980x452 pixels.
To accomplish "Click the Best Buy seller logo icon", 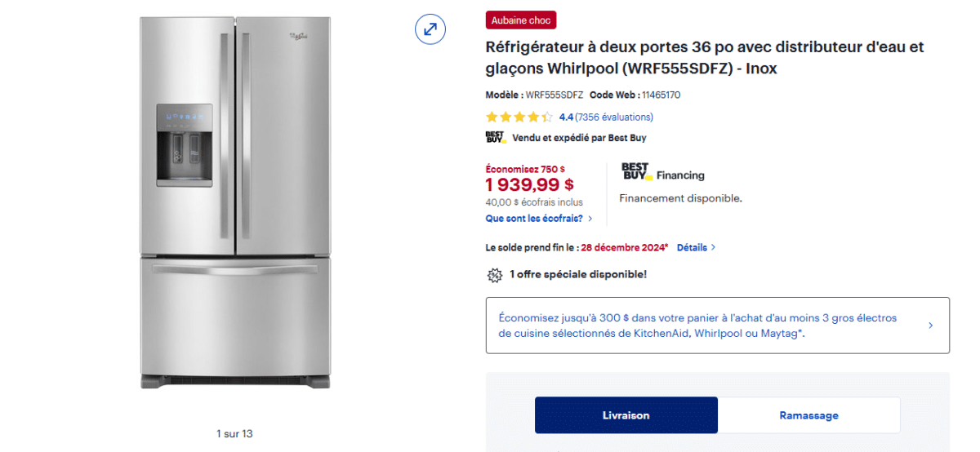I will (x=495, y=138).
